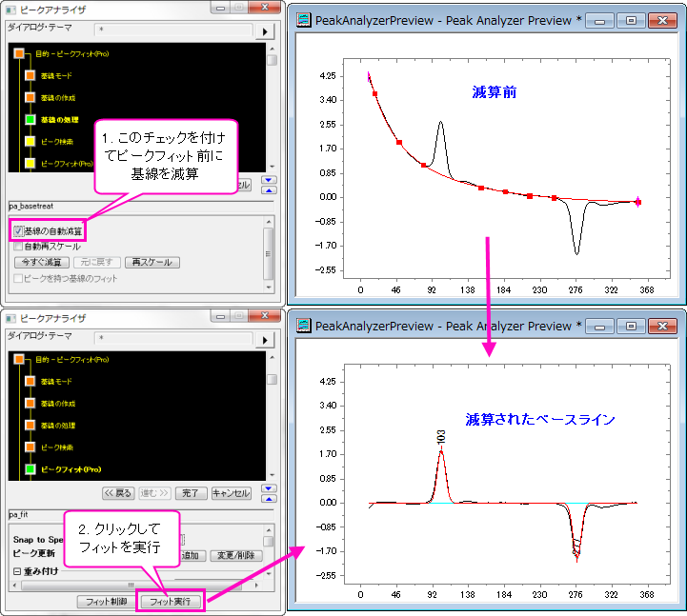Open the dialog theme arrow menu in top dialog

[x=265, y=31]
